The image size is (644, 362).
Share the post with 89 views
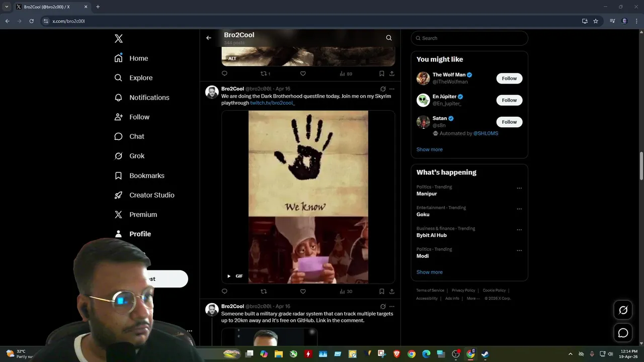[x=392, y=73]
